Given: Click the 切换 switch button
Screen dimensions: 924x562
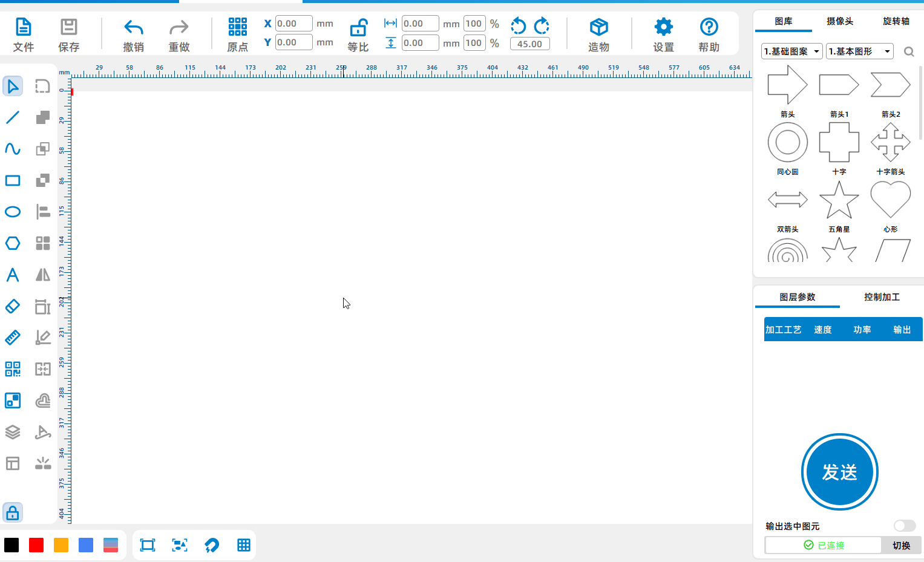Looking at the screenshot, I should (901, 545).
